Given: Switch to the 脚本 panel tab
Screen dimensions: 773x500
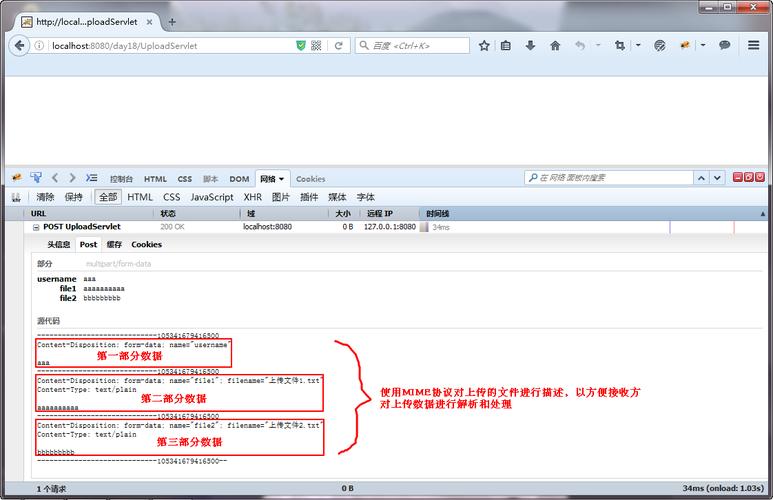Looking at the screenshot, I should pos(211,179).
